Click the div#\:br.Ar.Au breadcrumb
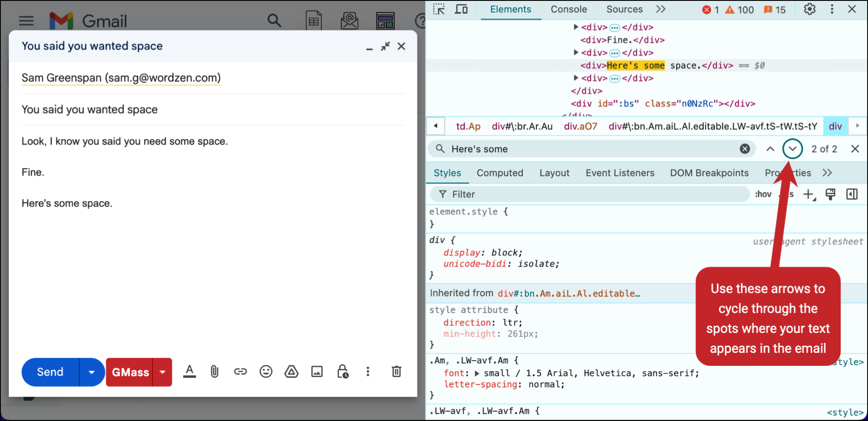868x421 pixels. [522, 126]
